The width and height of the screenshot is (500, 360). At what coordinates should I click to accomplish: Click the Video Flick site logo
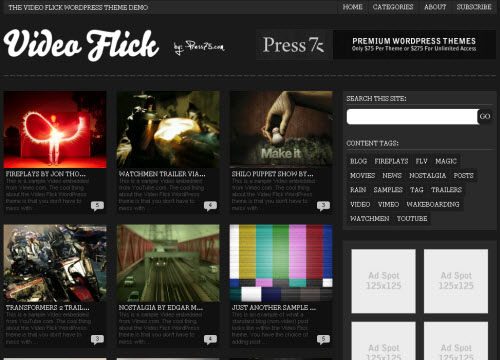81,45
